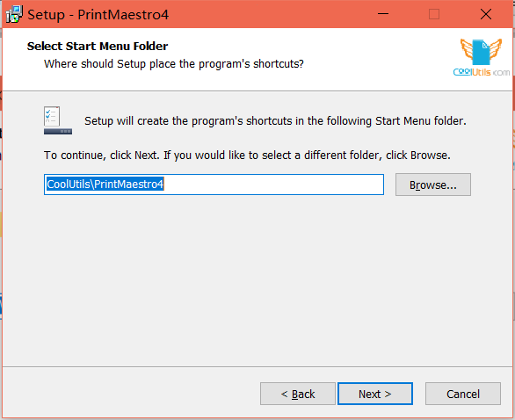Minimize the Setup window

coord(383,14)
